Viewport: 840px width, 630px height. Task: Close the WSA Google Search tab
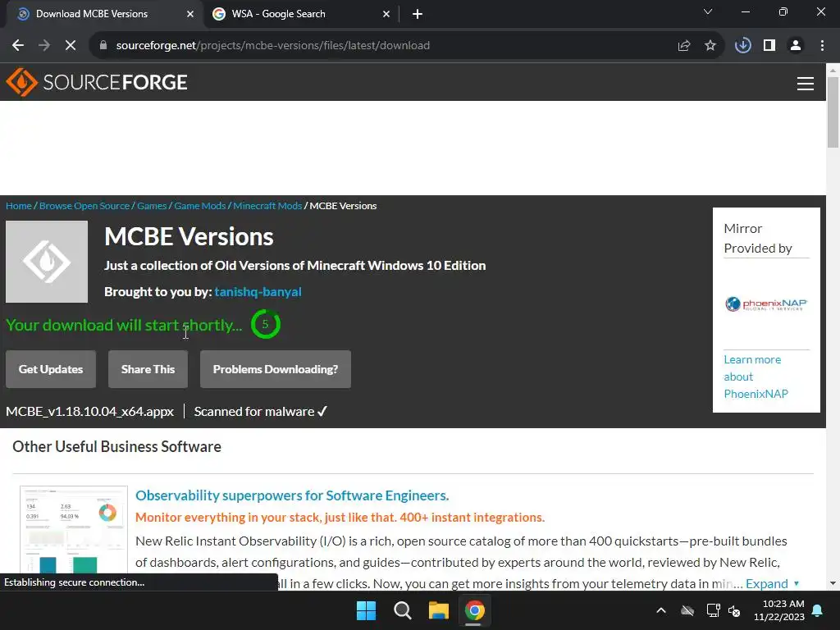tap(386, 14)
